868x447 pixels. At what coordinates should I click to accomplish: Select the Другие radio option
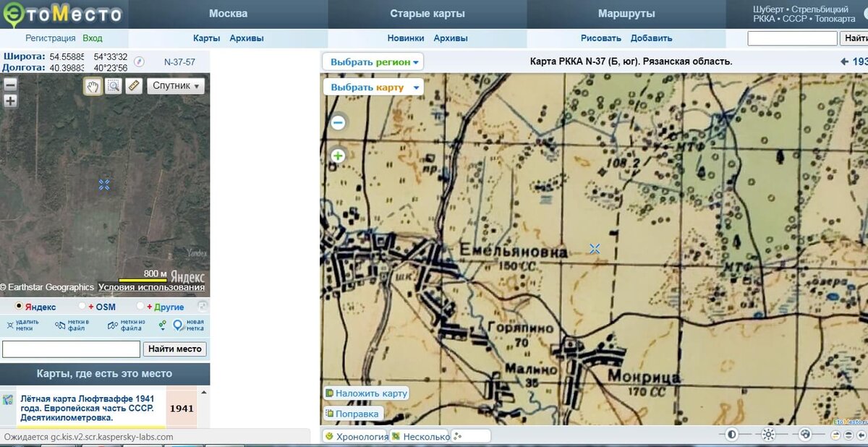point(140,307)
